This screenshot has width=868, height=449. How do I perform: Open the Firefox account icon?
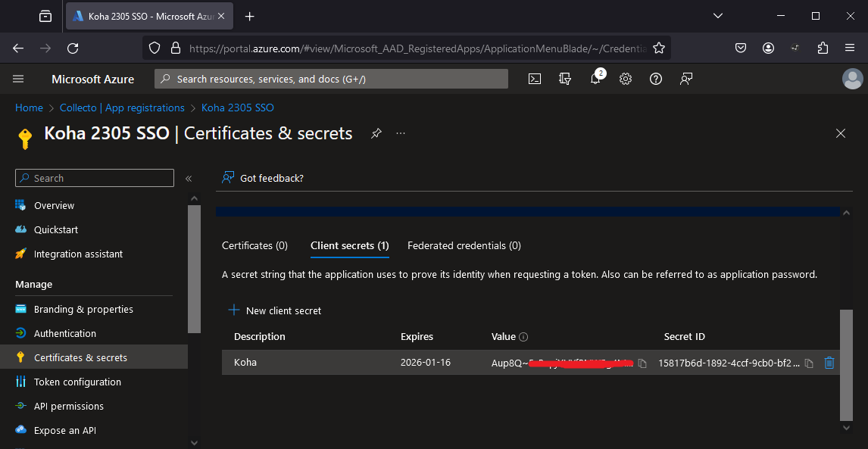click(x=768, y=48)
